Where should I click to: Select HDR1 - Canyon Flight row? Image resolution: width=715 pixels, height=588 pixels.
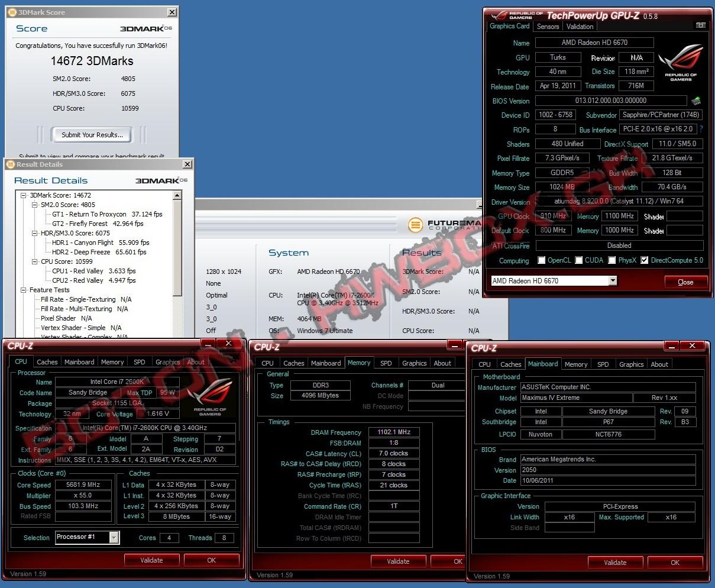point(101,243)
